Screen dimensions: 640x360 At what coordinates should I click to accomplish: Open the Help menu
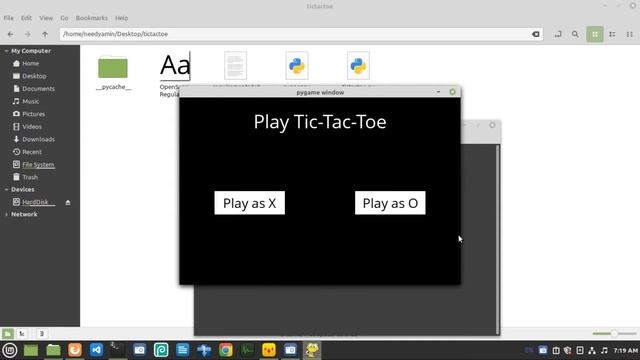[121, 18]
